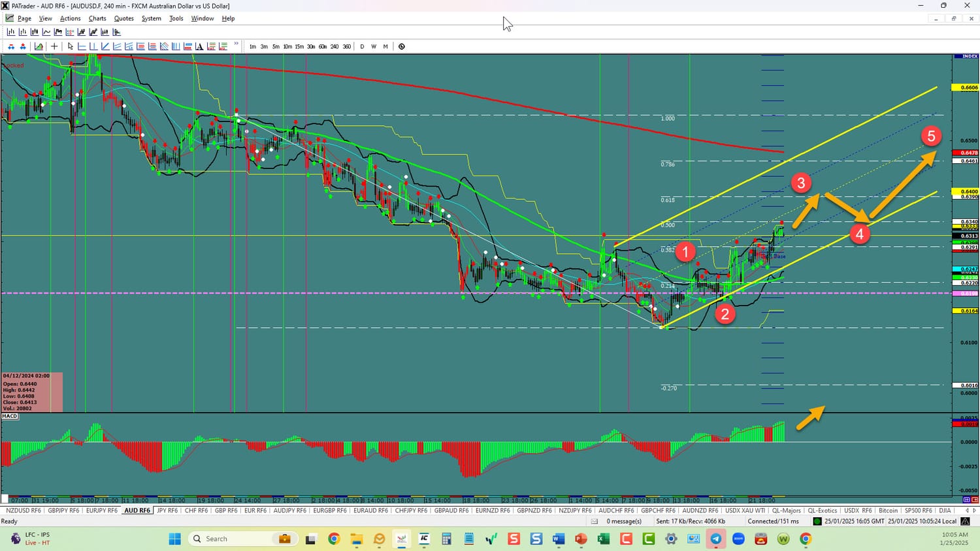This screenshot has width=980, height=551.
Task: Select the diagonal trend line drawing tool
Action: 105,46
